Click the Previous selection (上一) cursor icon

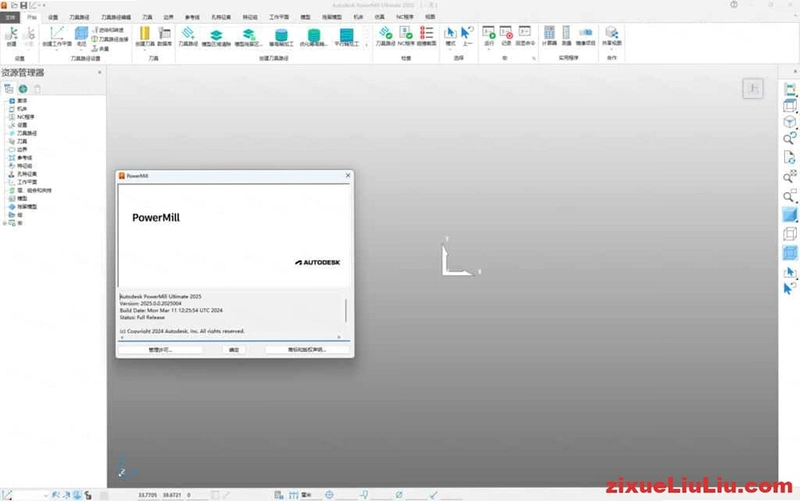click(467, 33)
